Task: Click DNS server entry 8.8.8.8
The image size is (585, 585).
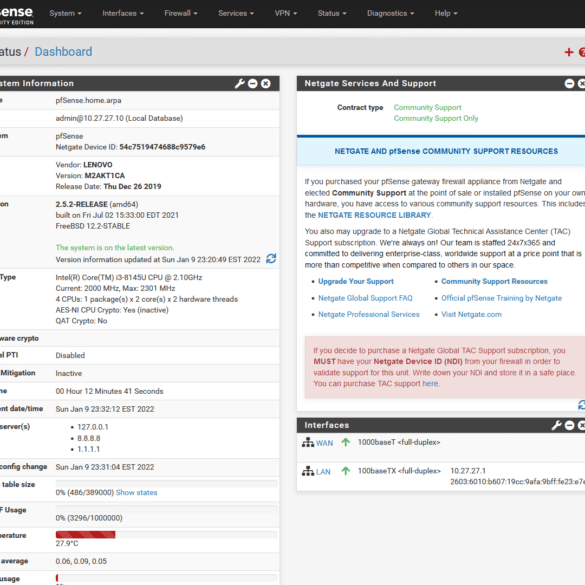Action: (89, 438)
